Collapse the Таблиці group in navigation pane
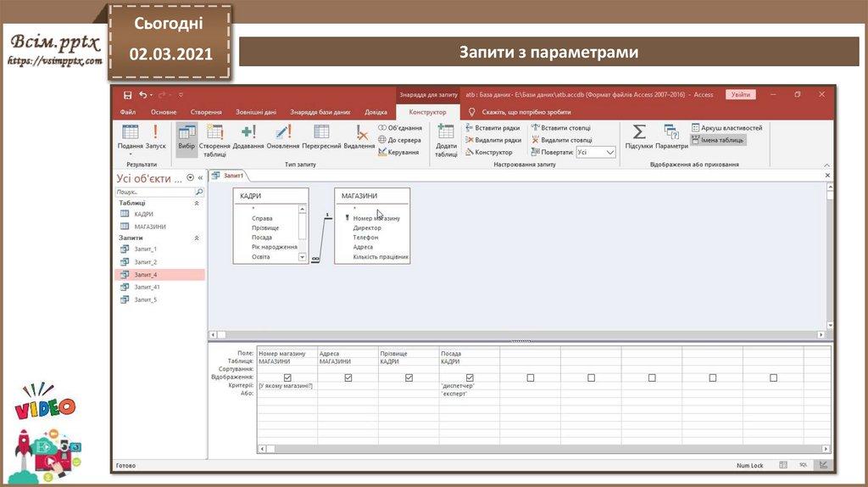This screenshot has height=487, width=868. (x=198, y=204)
